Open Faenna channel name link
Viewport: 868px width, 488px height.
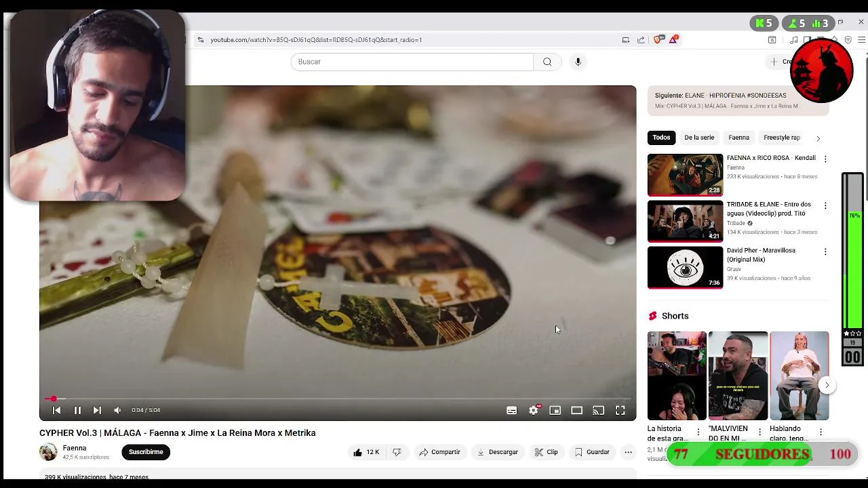point(75,448)
